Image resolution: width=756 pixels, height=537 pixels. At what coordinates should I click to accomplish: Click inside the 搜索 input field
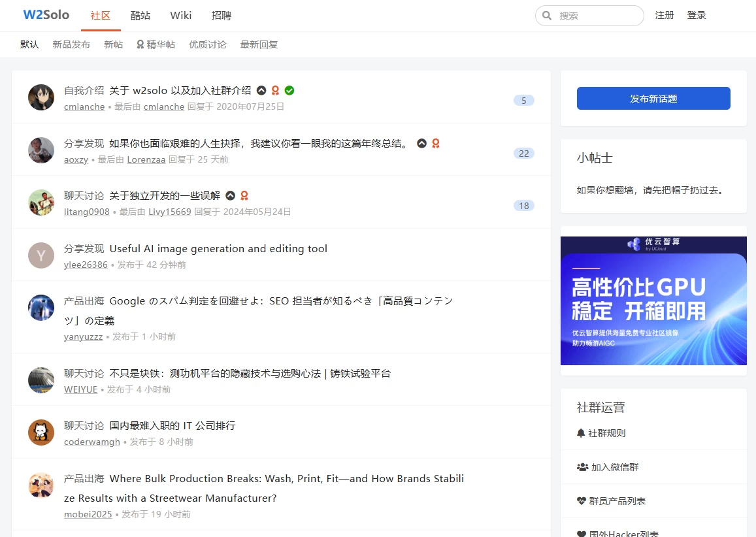[x=598, y=16]
